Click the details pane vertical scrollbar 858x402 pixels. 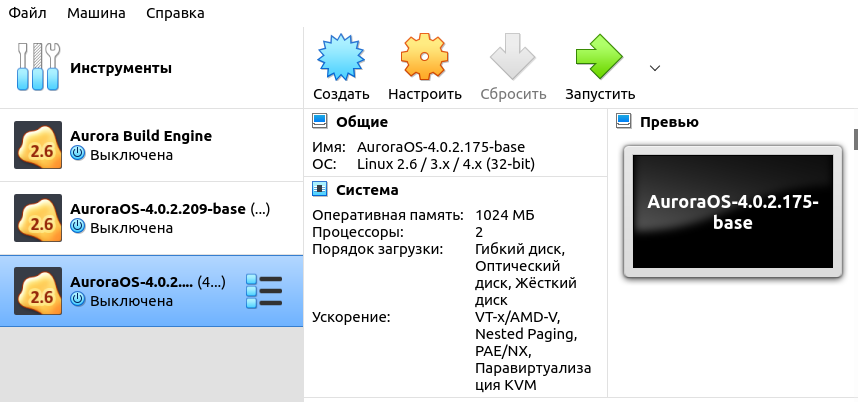[x=855, y=139]
